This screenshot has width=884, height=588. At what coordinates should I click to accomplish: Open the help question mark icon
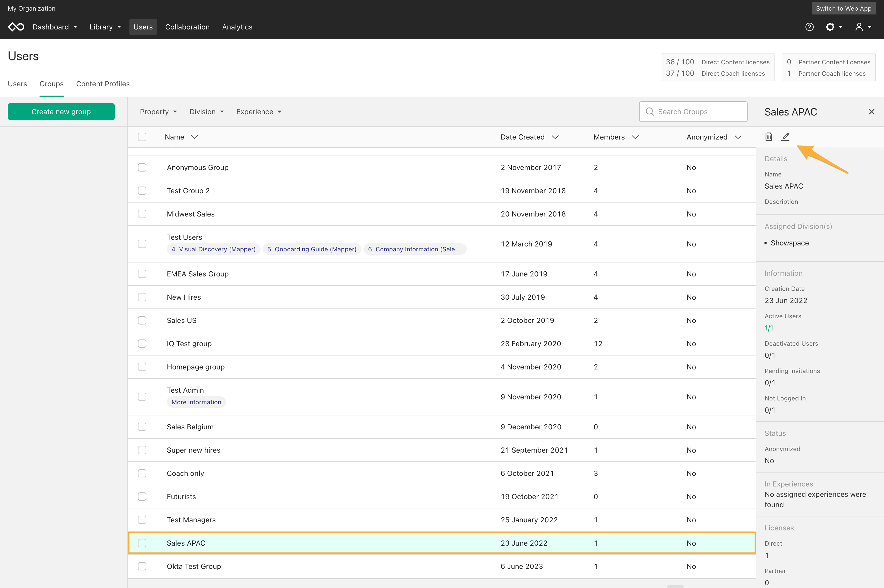(809, 27)
